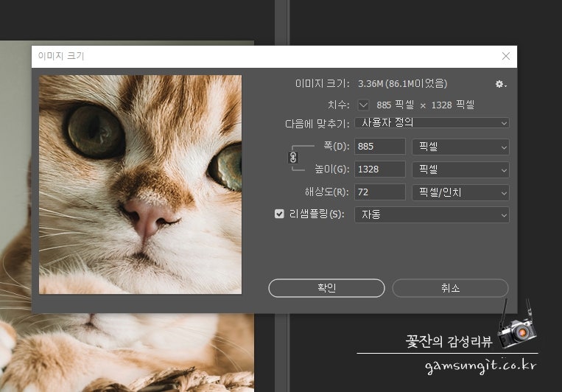Open the 픽셀/인치 resolution unit dropdown
Screen dimensions: 562x392
tap(460, 192)
